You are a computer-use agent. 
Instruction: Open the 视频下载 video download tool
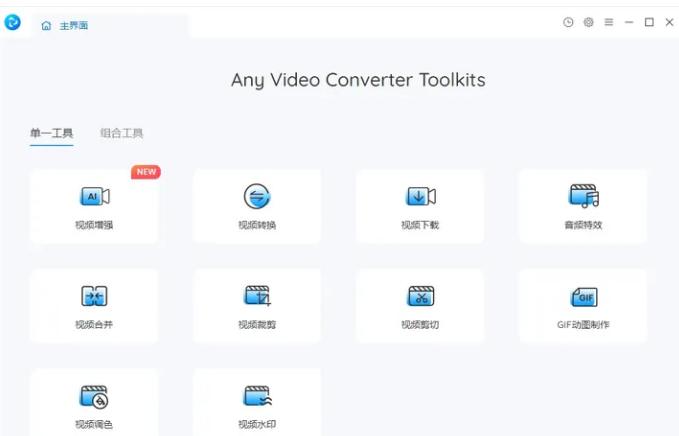pos(420,206)
